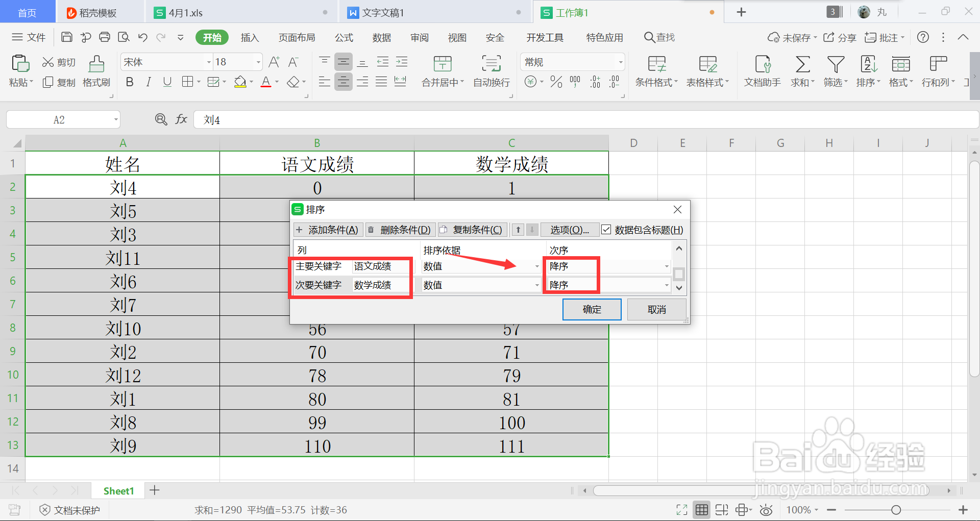
Task: Click the 确定 button to confirm sorting
Action: [592, 309]
